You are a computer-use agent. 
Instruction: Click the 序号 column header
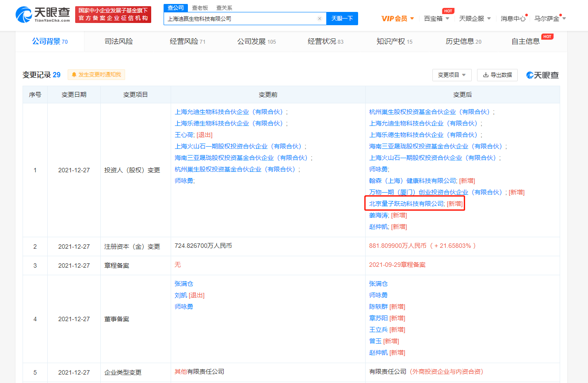(35, 95)
